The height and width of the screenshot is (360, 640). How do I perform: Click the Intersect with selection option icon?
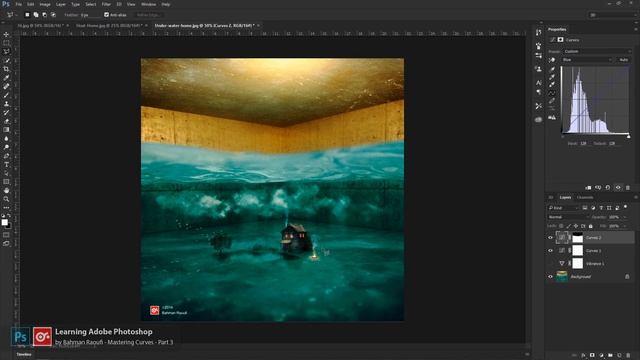[x=53, y=15]
